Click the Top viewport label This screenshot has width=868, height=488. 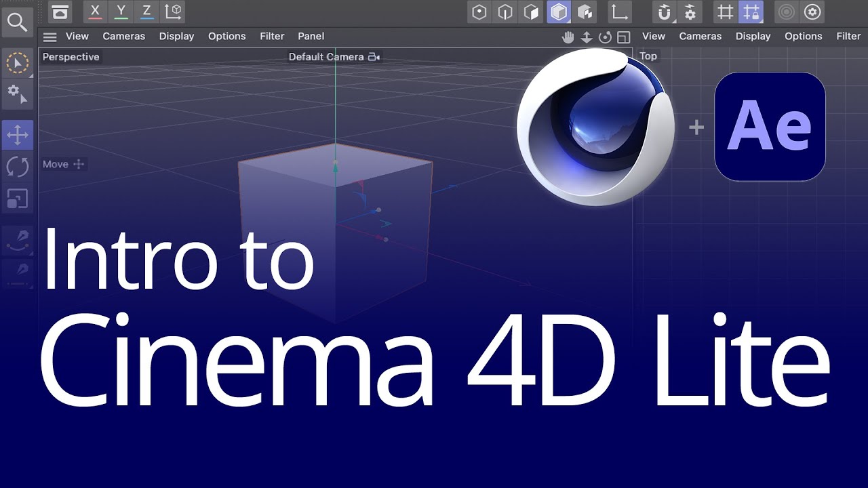point(648,56)
